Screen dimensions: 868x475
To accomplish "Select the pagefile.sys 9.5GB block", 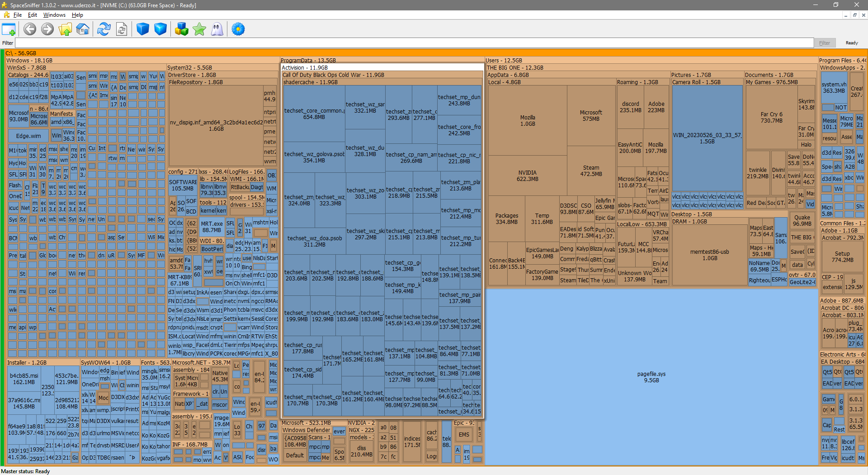I will 651,377.
